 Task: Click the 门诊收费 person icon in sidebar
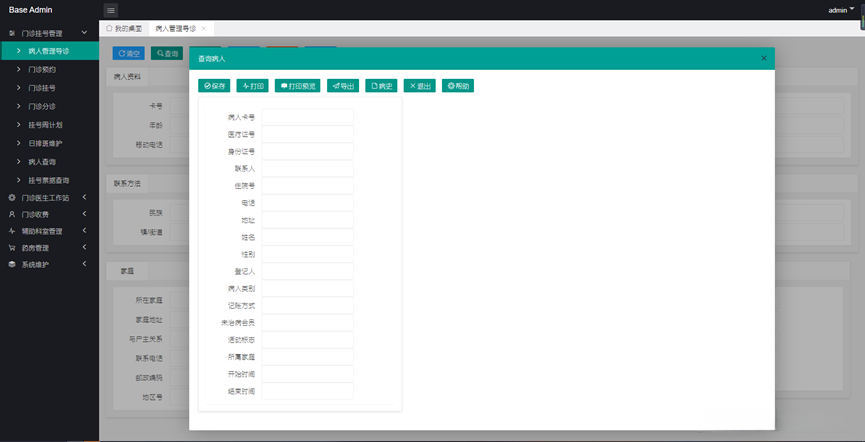click(x=12, y=214)
